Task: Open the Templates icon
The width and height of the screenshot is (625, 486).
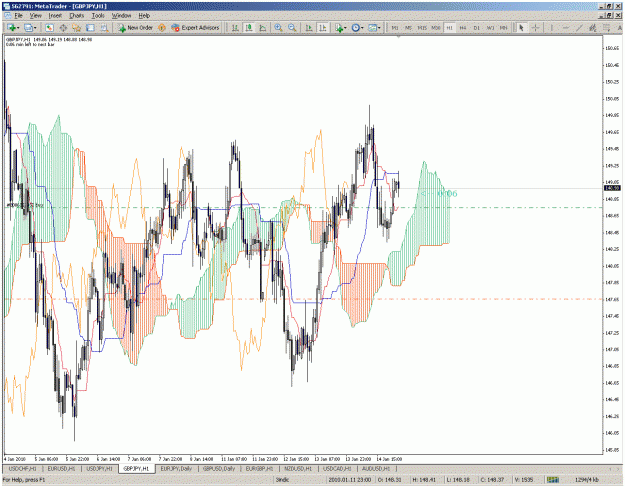Action: coord(372,28)
